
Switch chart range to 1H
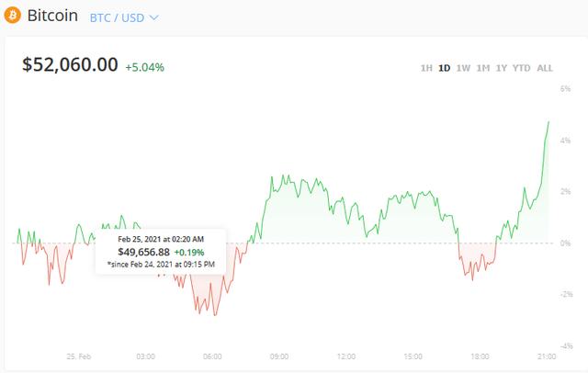(426, 68)
